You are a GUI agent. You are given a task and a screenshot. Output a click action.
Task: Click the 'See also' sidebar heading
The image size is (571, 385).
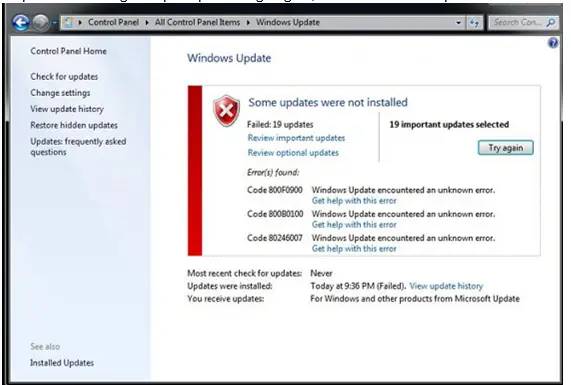pos(45,347)
